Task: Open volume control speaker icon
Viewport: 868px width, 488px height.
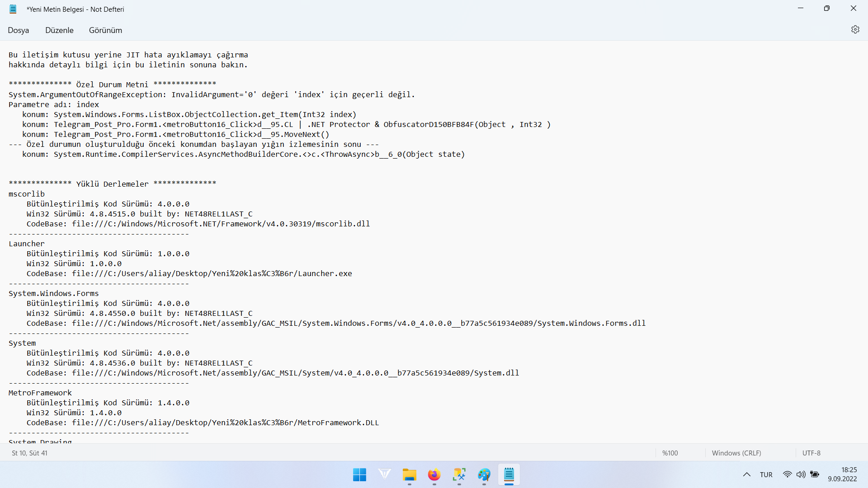Action: click(801, 474)
